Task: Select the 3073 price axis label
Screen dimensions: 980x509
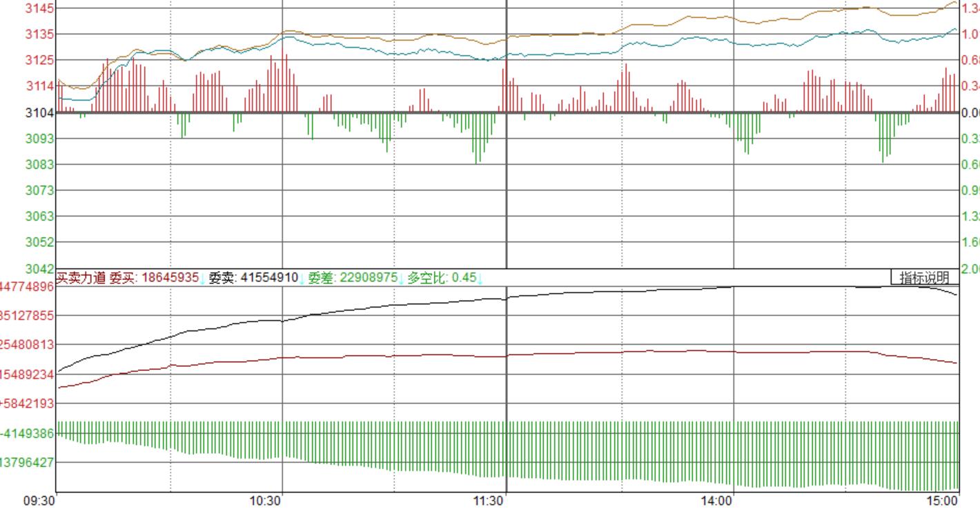Action: click(40, 190)
